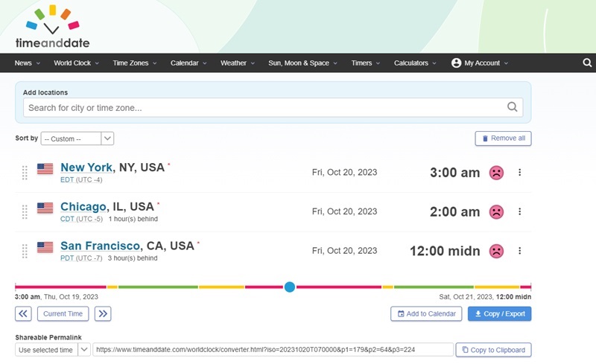This screenshot has height=364, width=596.
Task: Jump back with the double left arrow
Action: [24, 313]
